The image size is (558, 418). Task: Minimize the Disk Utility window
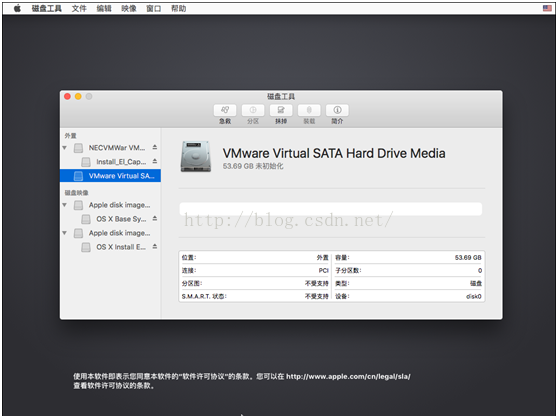(78, 96)
